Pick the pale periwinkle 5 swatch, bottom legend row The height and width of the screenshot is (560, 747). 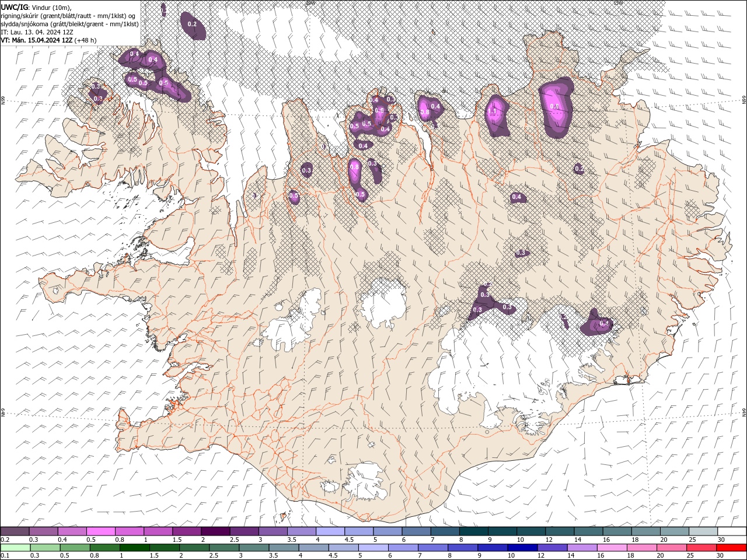click(373, 548)
